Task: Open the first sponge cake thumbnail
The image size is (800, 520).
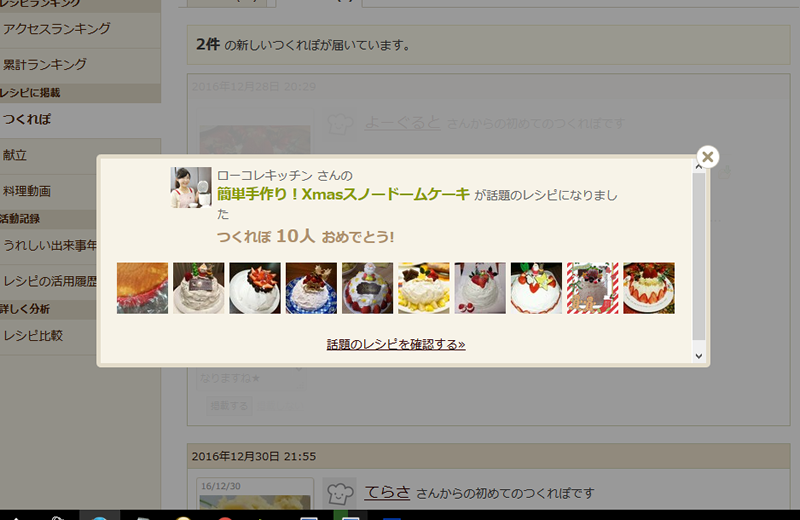Action: point(142,288)
